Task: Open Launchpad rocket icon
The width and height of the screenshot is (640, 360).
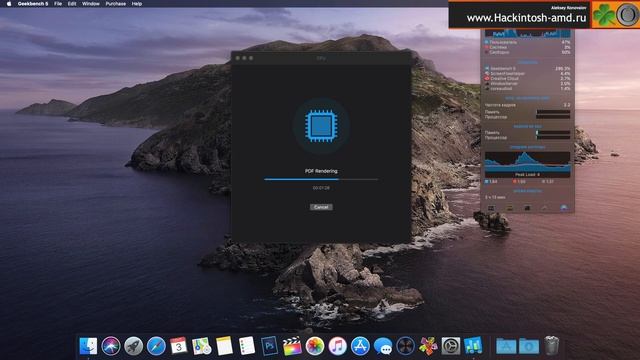Action: point(133,346)
